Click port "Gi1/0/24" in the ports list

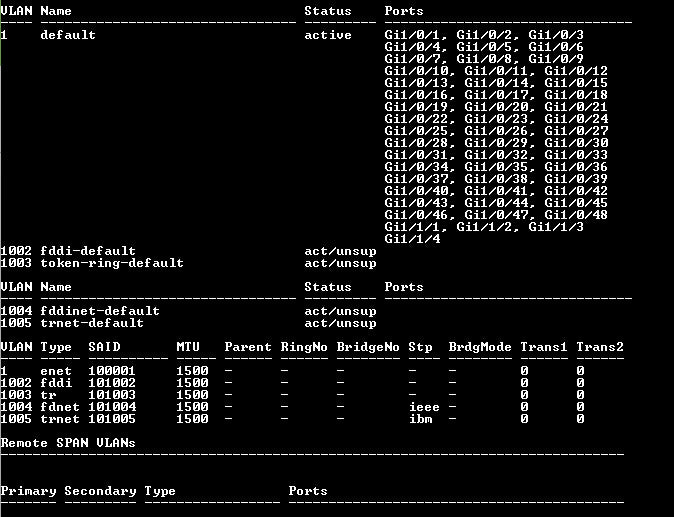tap(576, 119)
